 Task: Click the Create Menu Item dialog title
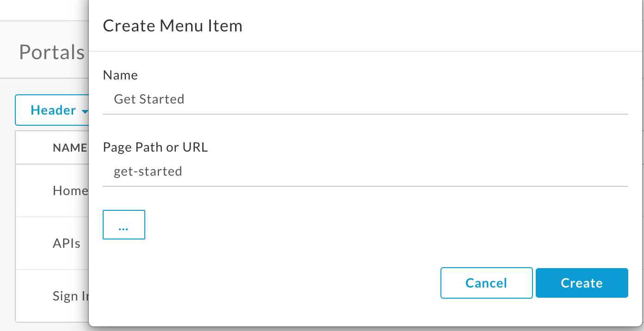click(172, 26)
